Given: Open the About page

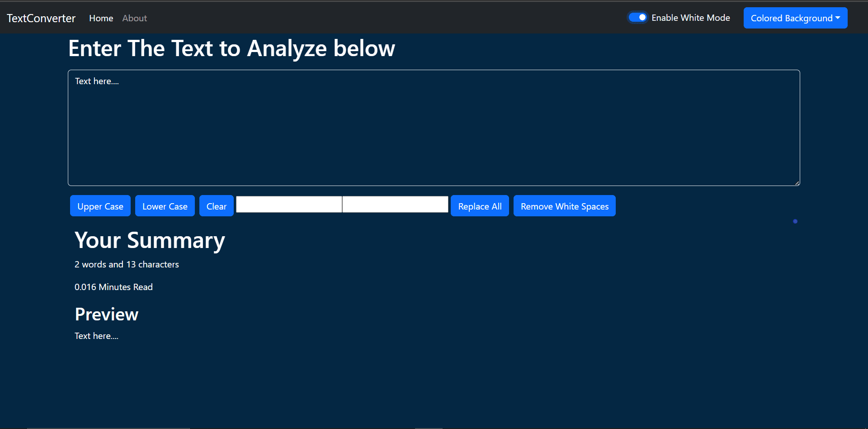Looking at the screenshot, I should tap(134, 18).
